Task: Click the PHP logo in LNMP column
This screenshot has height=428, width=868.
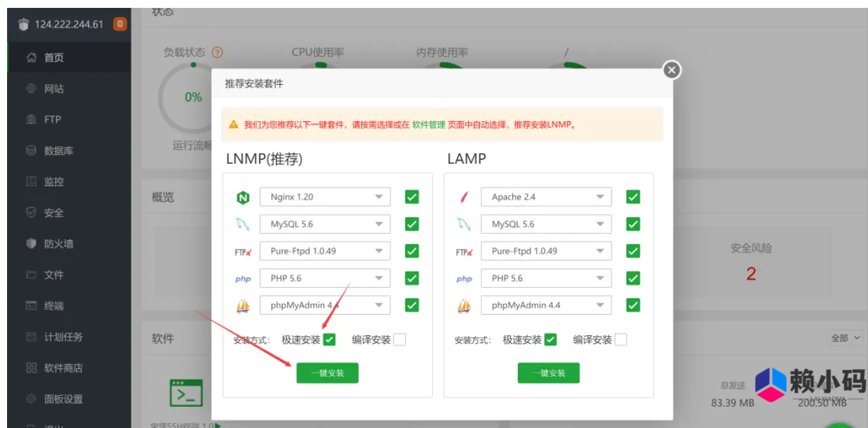Action: [242, 279]
